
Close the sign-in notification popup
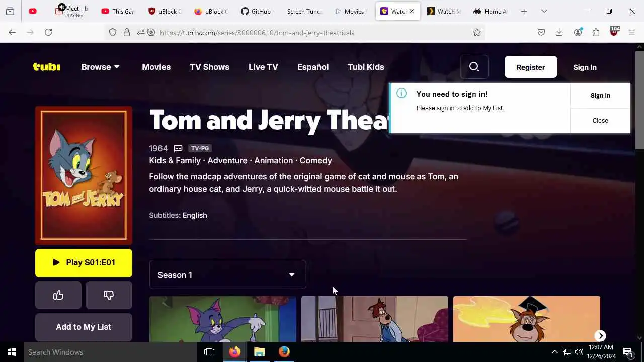(x=600, y=120)
